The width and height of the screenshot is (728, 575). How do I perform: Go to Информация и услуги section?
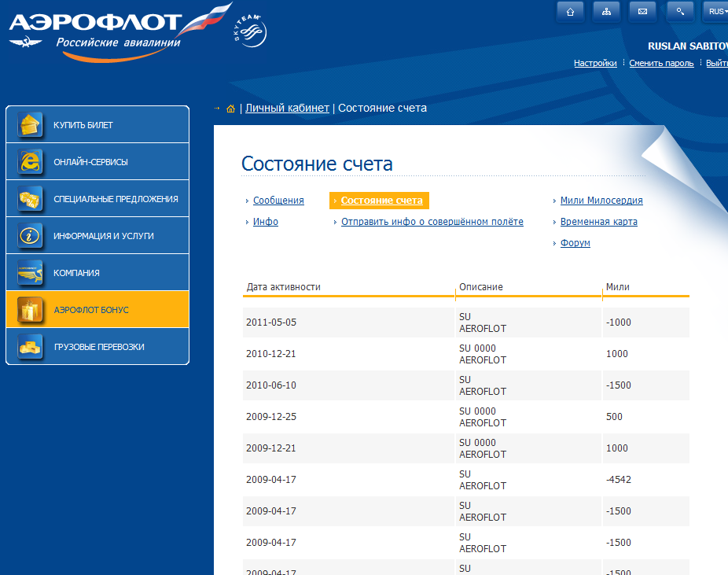point(97,235)
